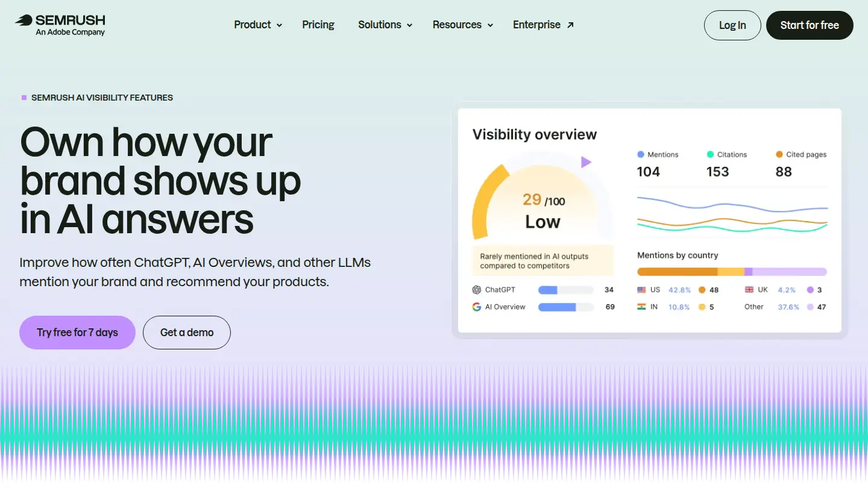868x488 pixels.
Task: Click the ChatGPT progress bar
Action: pos(566,290)
